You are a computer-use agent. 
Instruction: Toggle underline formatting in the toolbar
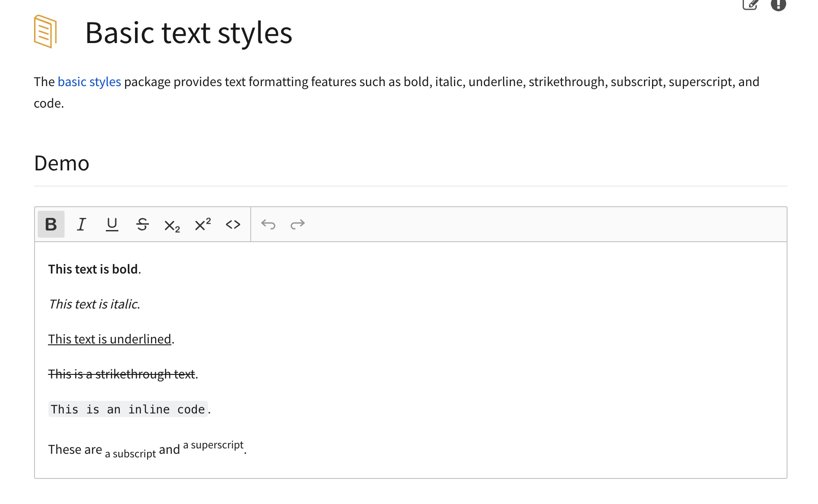pyautogui.click(x=112, y=224)
